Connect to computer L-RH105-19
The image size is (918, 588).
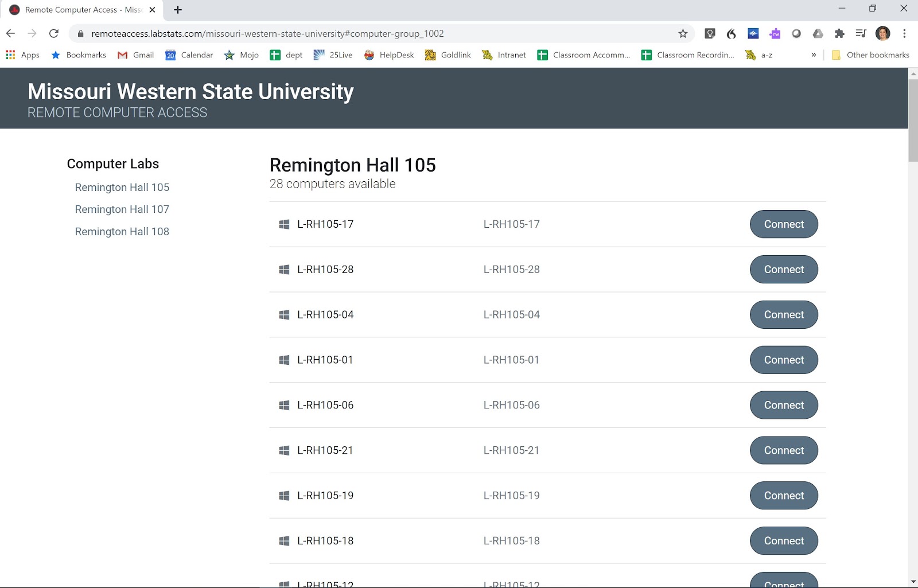pyautogui.click(x=784, y=496)
